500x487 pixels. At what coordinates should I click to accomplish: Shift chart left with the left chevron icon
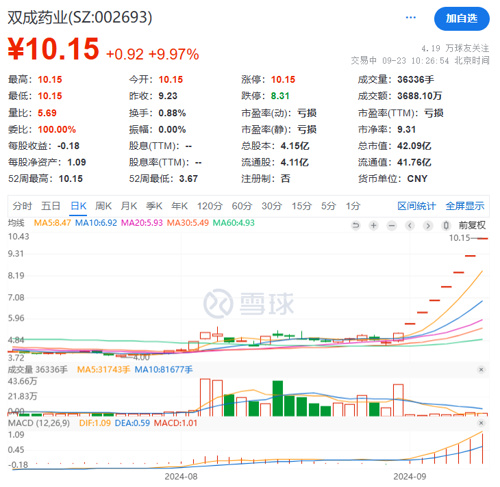point(410,226)
